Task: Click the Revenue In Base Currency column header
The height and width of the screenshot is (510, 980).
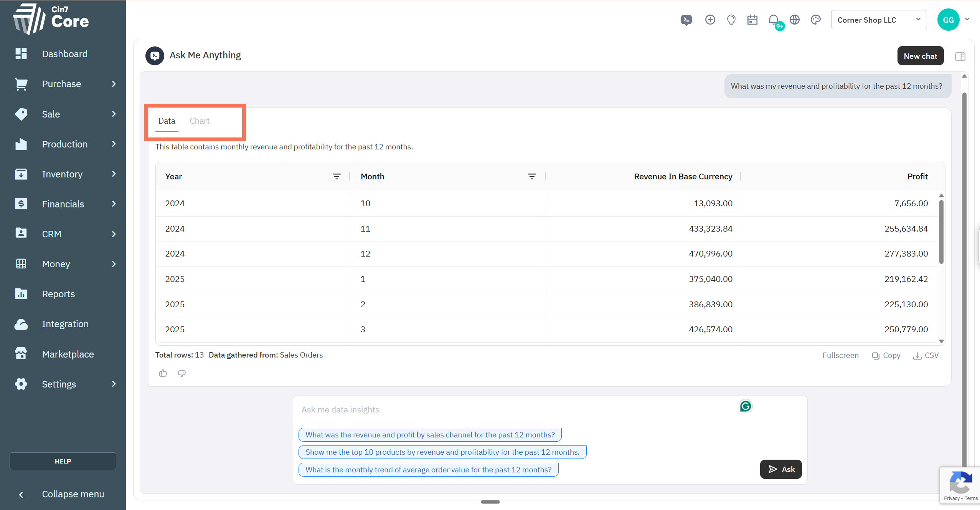Action: (x=683, y=177)
